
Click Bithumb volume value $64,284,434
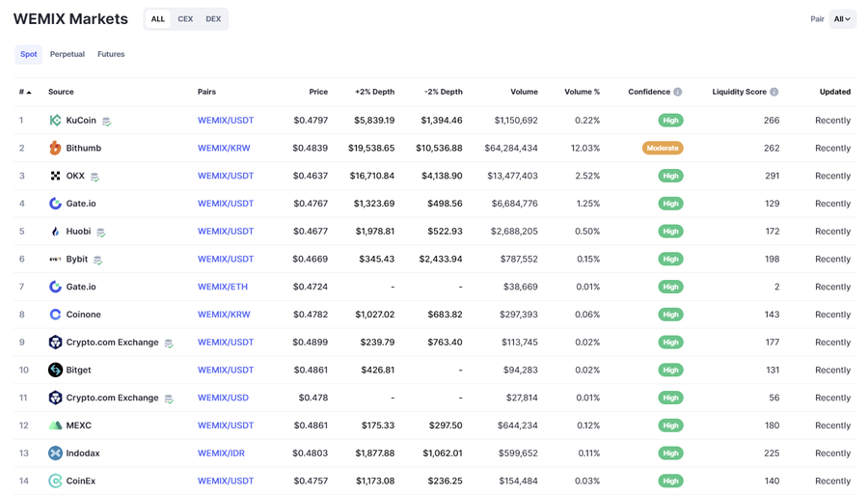coord(511,148)
